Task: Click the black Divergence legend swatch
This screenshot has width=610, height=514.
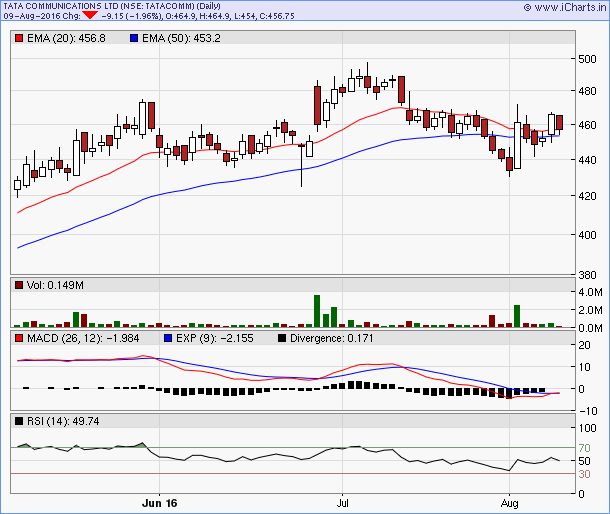Action: coord(282,338)
